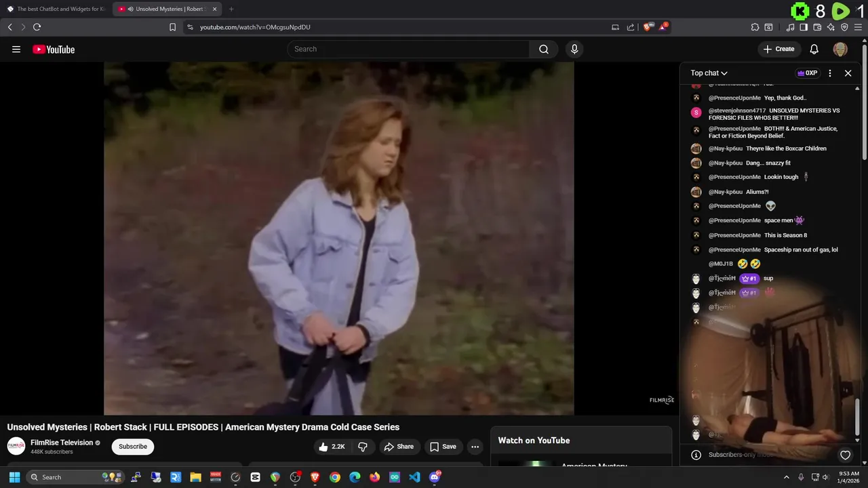The width and height of the screenshot is (868, 488).
Task: Save the video to a playlist
Action: [443, 447]
